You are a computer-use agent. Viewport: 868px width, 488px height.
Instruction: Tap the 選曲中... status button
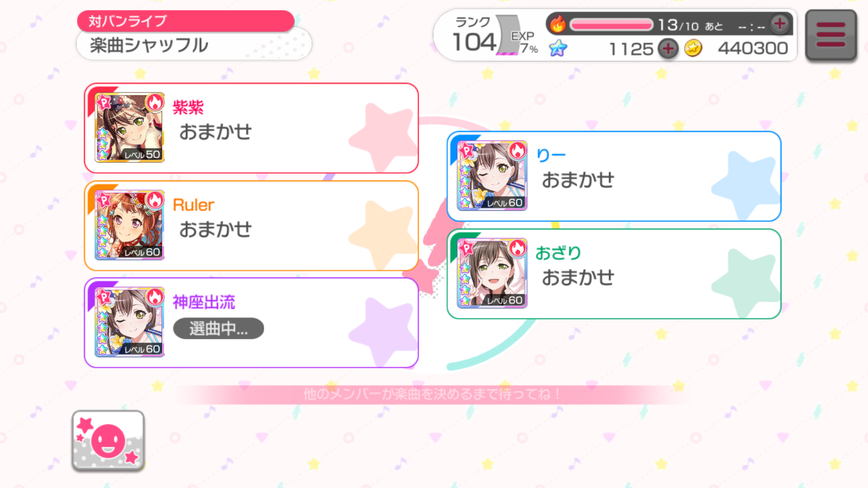pyautogui.click(x=218, y=328)
